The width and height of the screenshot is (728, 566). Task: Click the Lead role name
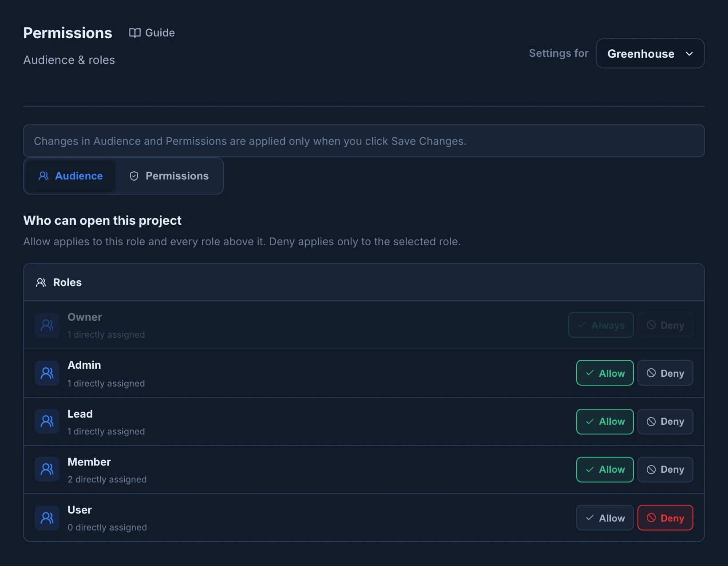[80, 414]
